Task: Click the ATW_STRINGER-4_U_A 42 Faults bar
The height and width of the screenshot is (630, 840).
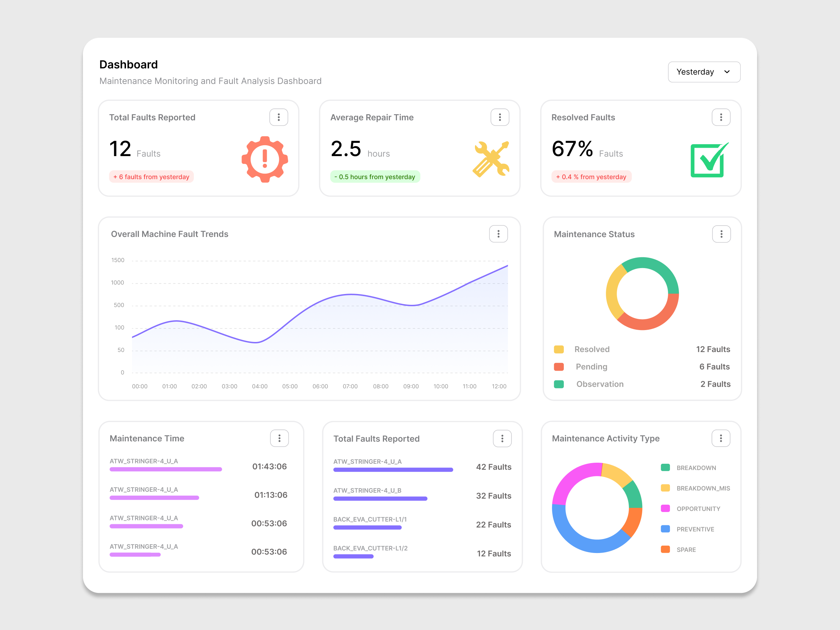Action: 393,469
